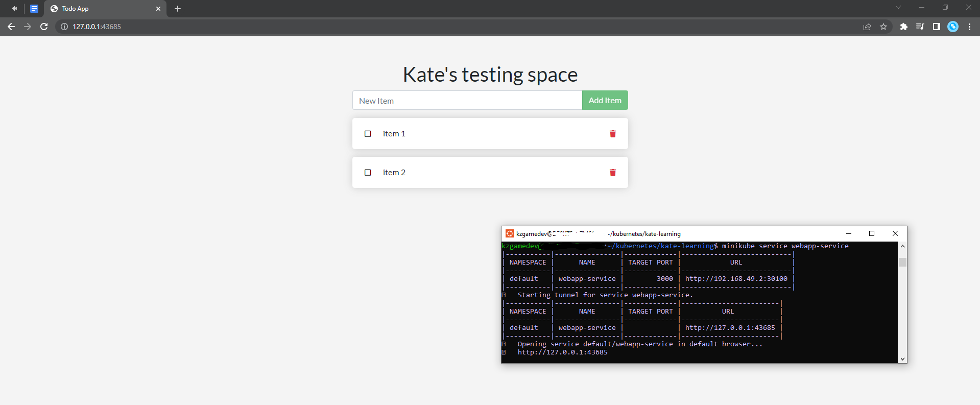The width and height of the screenshot is (980, 405).
Task: Bookmark this page with the star
Action: 883,27
